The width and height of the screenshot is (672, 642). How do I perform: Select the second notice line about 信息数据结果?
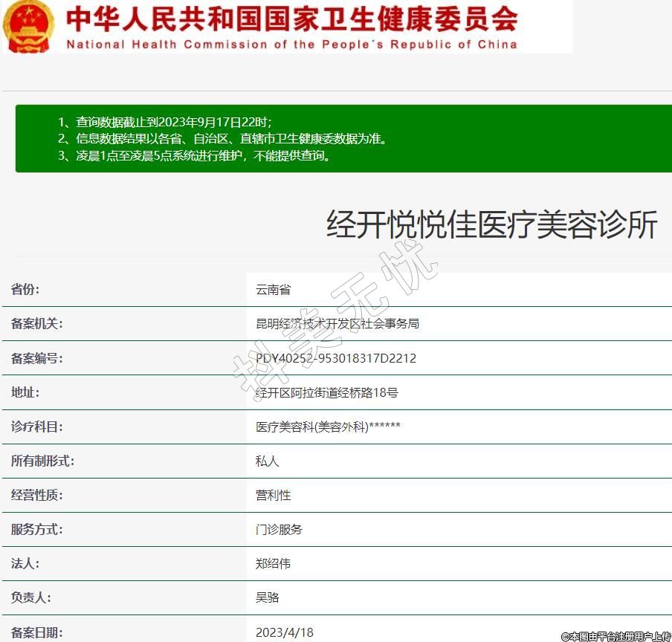pos(222,139)
